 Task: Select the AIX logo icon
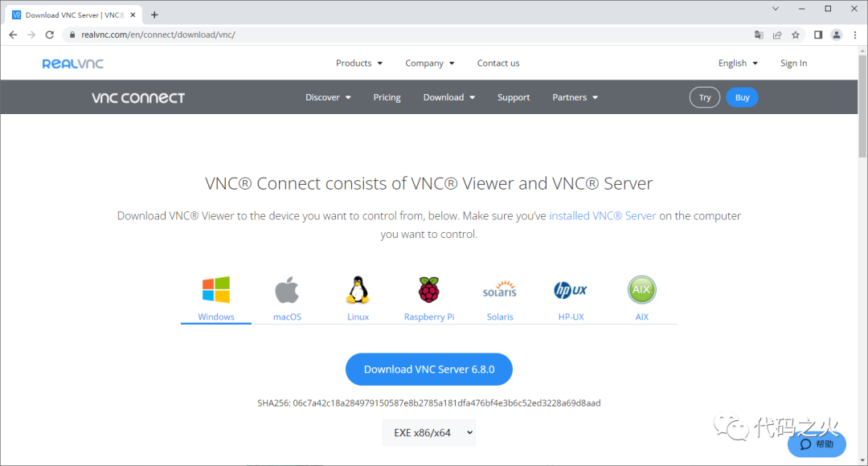coord(641,289)
